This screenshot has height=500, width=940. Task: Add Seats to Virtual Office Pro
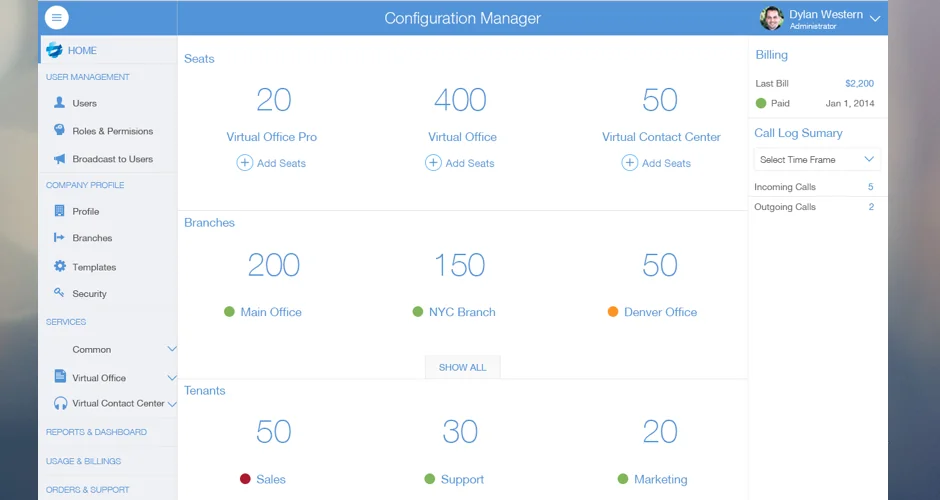pos(281,163)
